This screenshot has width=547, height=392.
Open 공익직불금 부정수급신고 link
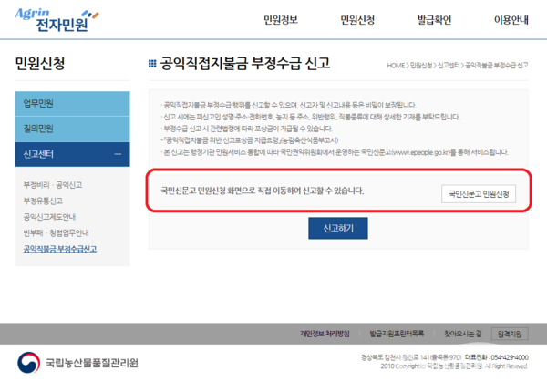(x=60, y=249)
